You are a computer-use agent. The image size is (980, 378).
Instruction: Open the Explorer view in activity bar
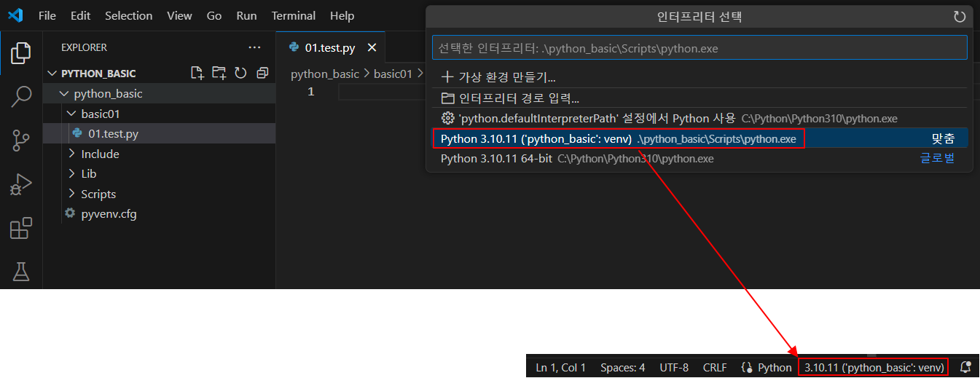(21, 52)
